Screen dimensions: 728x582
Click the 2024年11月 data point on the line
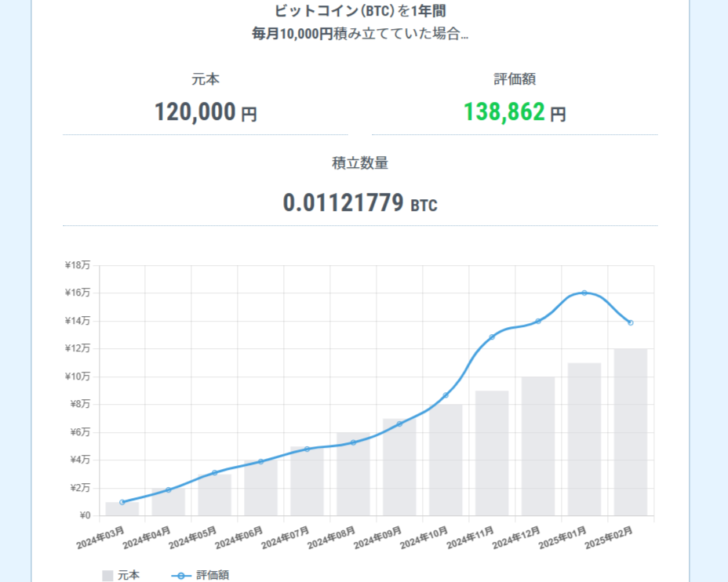point(492,337)
